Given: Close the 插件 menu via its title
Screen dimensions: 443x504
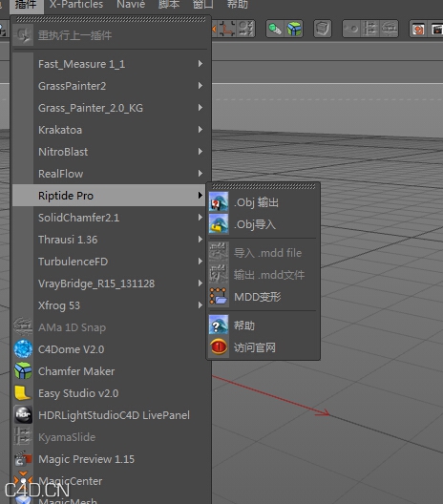Looking at the screenshot, I should click(26, 5).
